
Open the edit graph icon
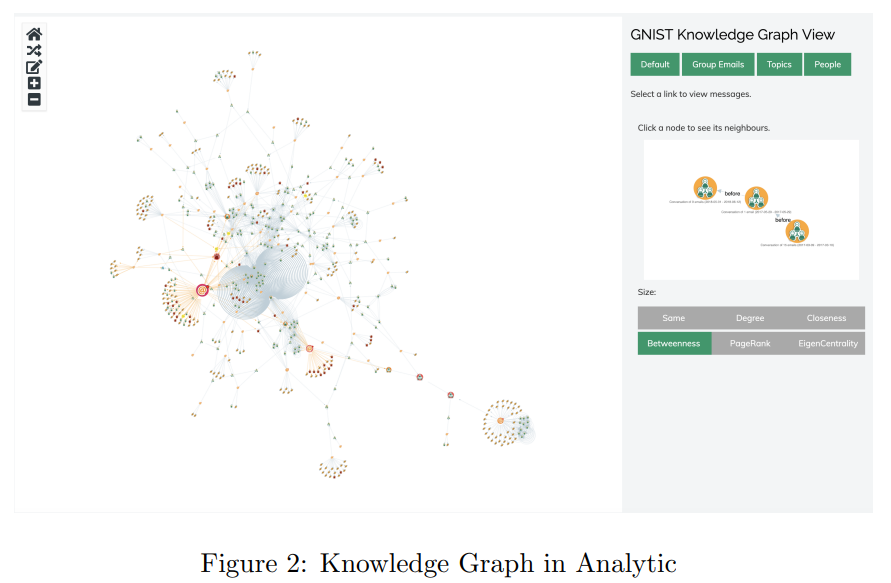pos(34,67)
